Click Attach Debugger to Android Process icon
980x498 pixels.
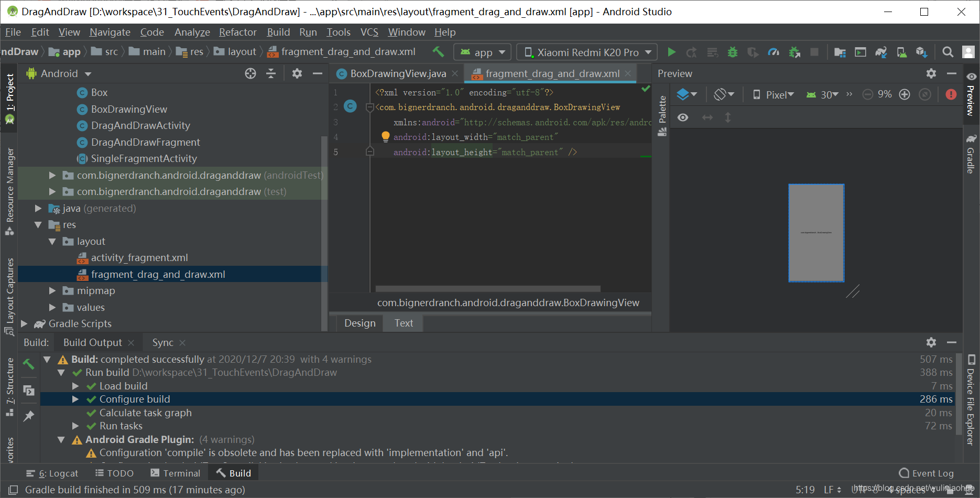click(x=794, y=52)
